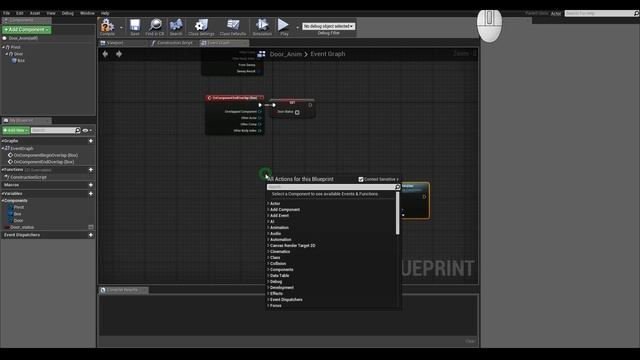Select Door_status variable
This screenshot has height=360, width=640.
click(22, 227)
